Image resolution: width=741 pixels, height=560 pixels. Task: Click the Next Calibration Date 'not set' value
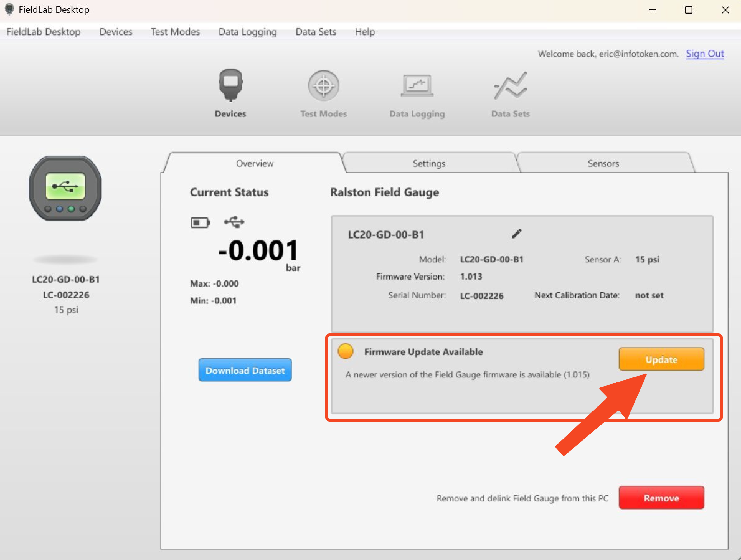pos(649,295)
